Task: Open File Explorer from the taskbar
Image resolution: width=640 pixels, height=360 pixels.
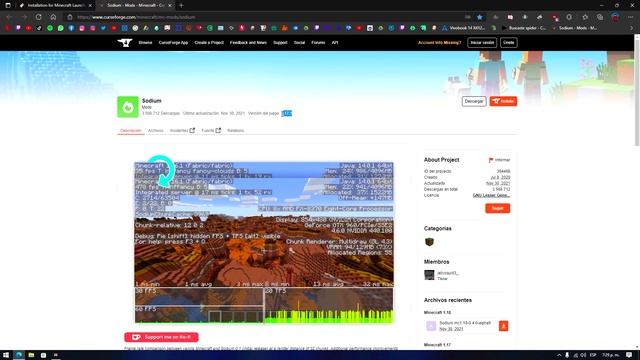Action: point(31,355)
